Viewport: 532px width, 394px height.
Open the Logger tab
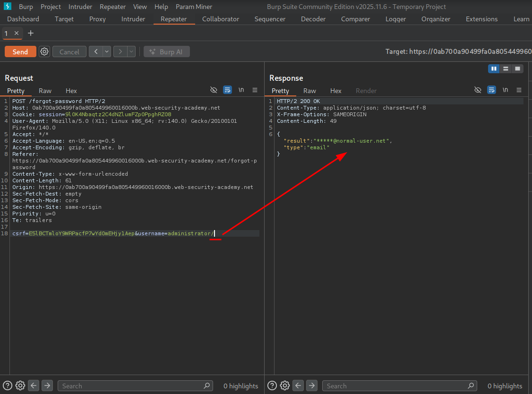pyautogui.click(x=395, y=19)
